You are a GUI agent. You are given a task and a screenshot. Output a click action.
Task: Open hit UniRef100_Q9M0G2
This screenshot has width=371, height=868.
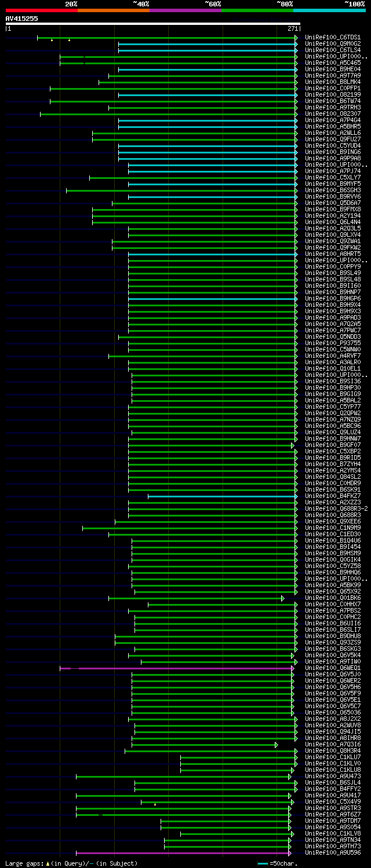click(332, 44)
